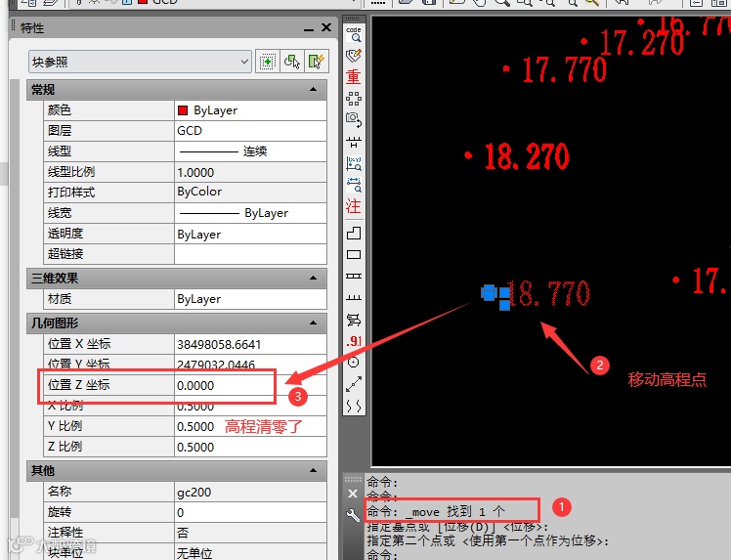Click the dotted square selection icon

pos(354,99)
